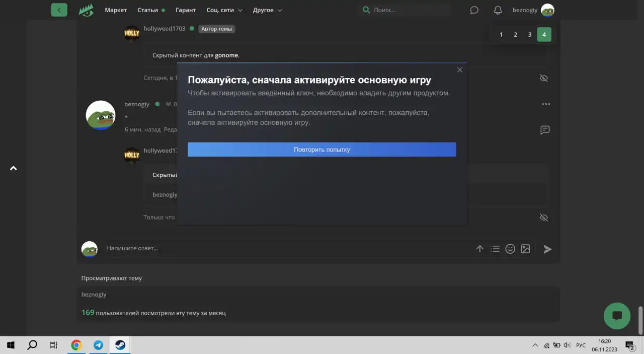Open the three-dots menu on beznogiy's post
This screenshot has width=644, height=354.
546,104
